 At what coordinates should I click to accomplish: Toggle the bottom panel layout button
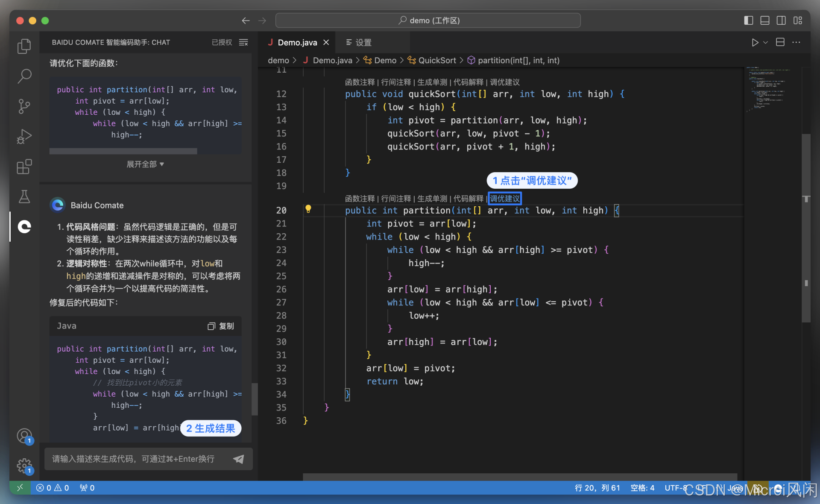764,21
